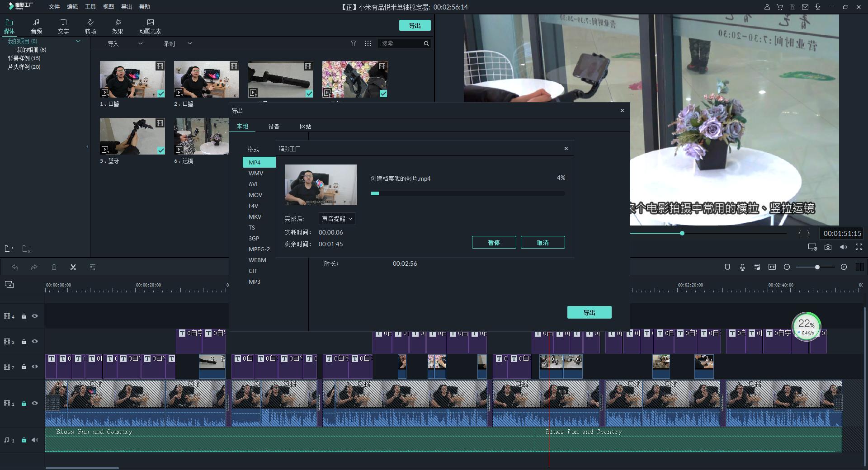Screen dimensions: 868x470
Task: Click the timeline zoom in plus icon
Action: tap(844, 267)
